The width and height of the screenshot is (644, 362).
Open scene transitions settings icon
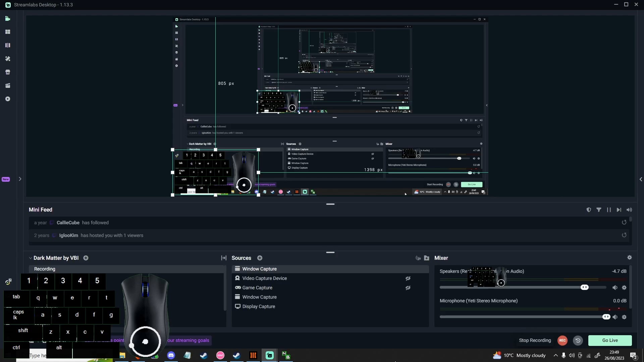click(224, 258)
